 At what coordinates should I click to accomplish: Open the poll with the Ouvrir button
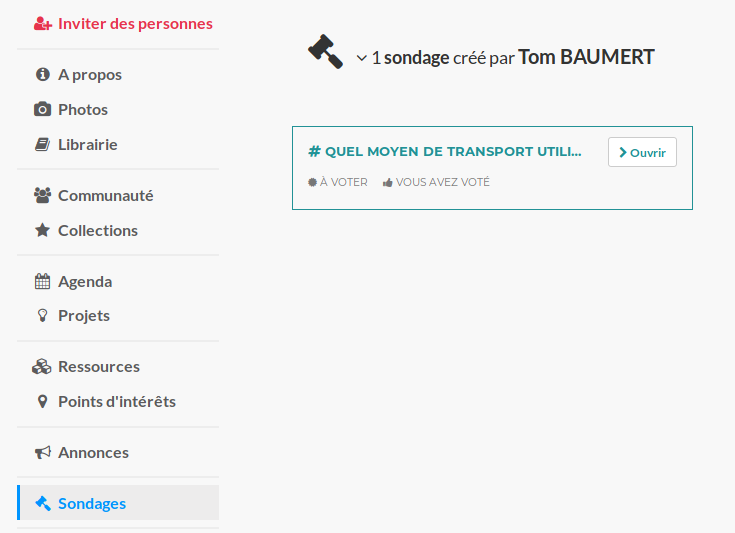pos(642,152)
